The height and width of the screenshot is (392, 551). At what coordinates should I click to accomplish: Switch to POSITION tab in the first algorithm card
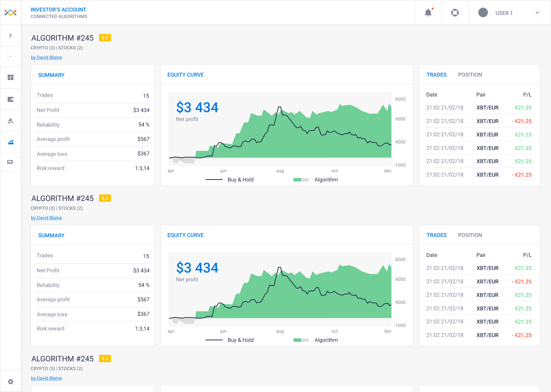click(x=470, y=75)
